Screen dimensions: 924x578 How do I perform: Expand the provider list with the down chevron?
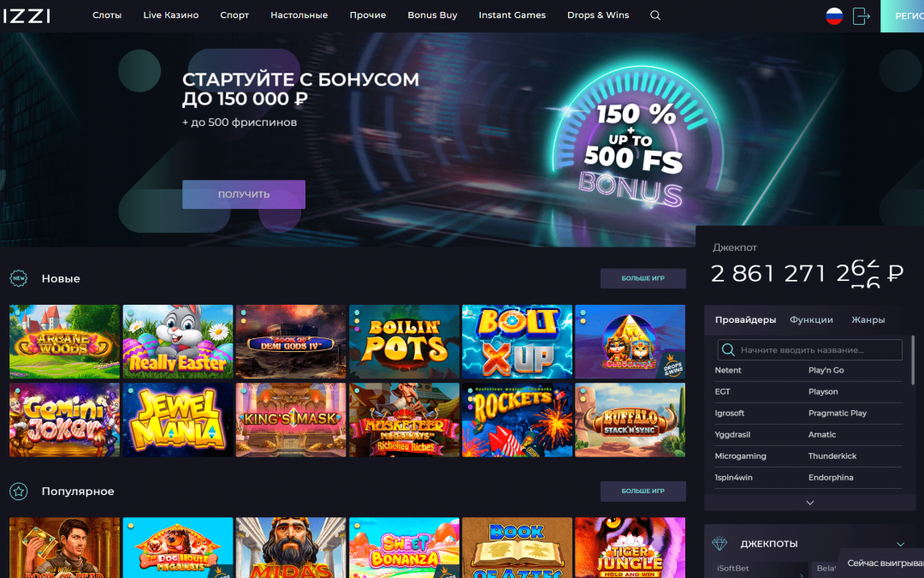pos(809,503)
